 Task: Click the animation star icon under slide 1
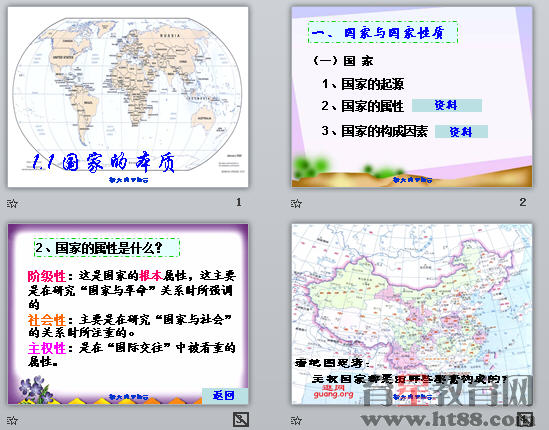[12, 203]
